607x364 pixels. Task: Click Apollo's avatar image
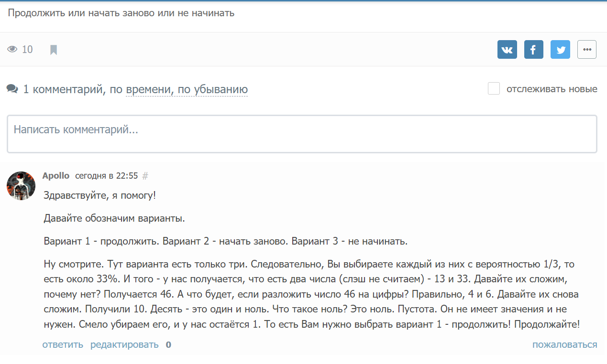coord(21,186)
